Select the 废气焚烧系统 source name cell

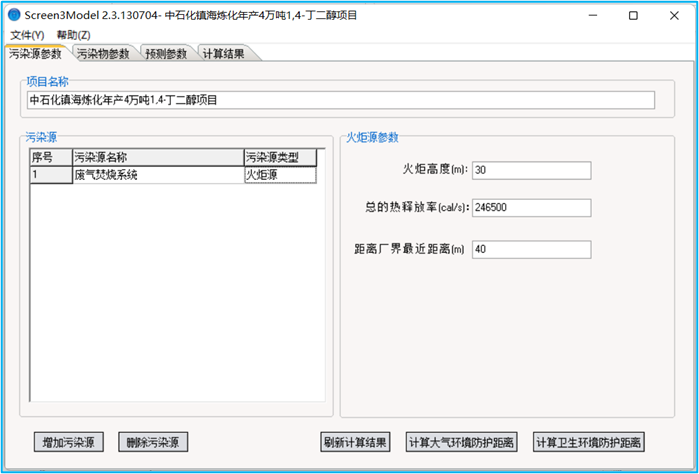point(158,175)
